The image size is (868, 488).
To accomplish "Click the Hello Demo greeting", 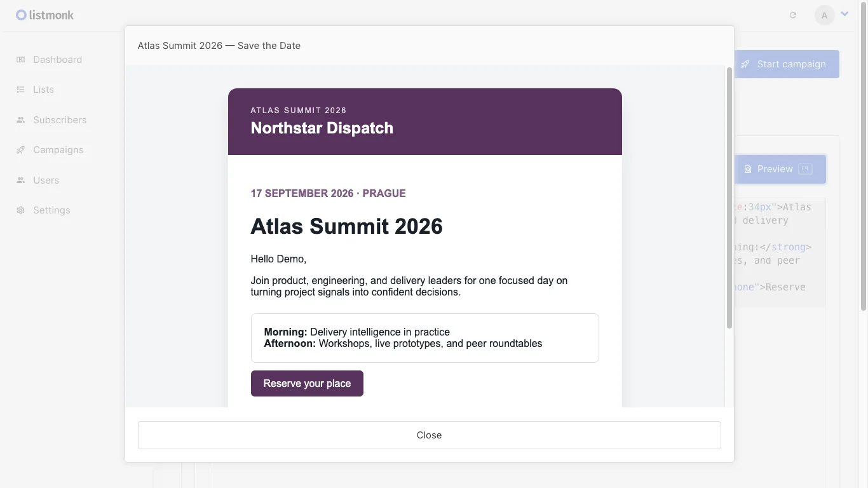I will (278, 259).
